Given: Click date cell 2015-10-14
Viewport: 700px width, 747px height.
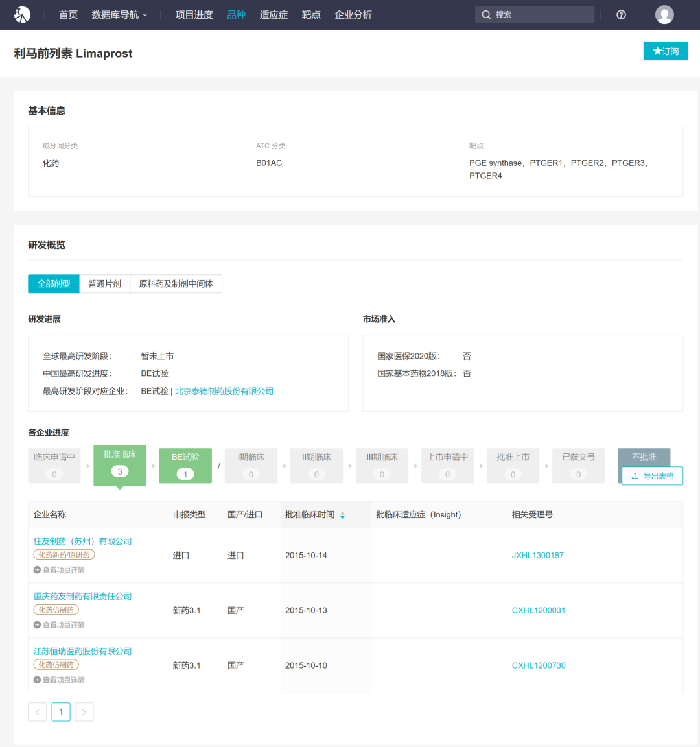Looking at the screenshot, I should [x=306, y=556].
